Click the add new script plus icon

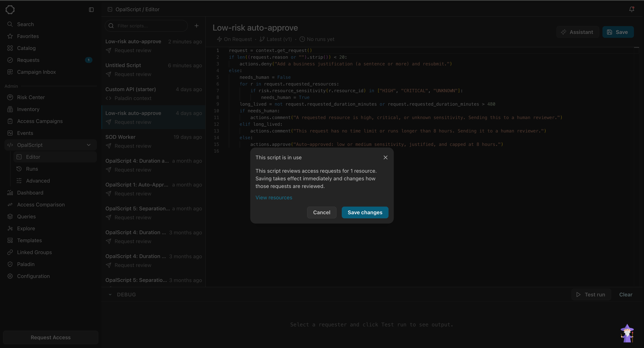[x=197, y=26]
